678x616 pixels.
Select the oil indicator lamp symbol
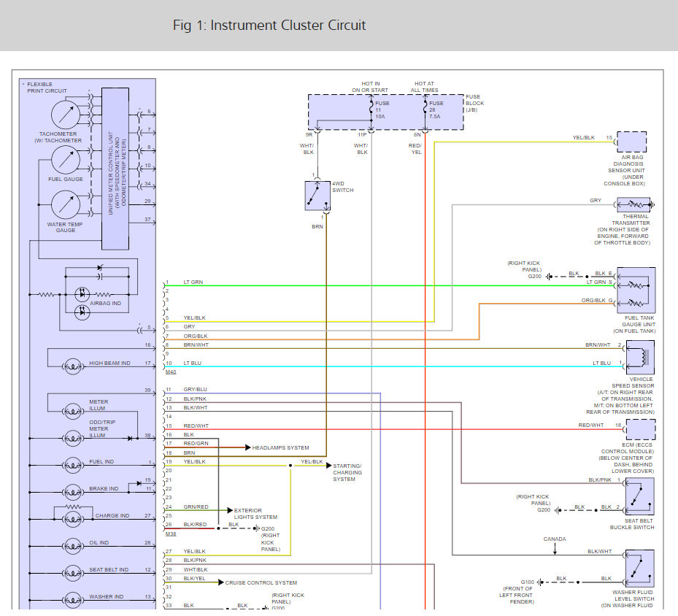coord(73,544)
